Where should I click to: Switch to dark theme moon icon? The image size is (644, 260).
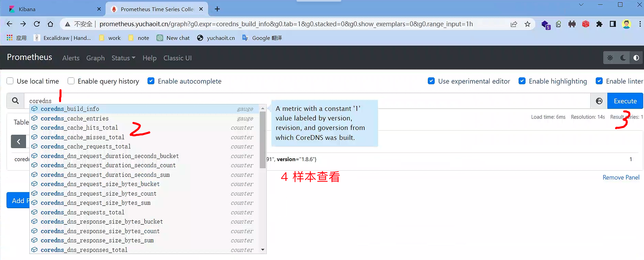coord(623,58)
